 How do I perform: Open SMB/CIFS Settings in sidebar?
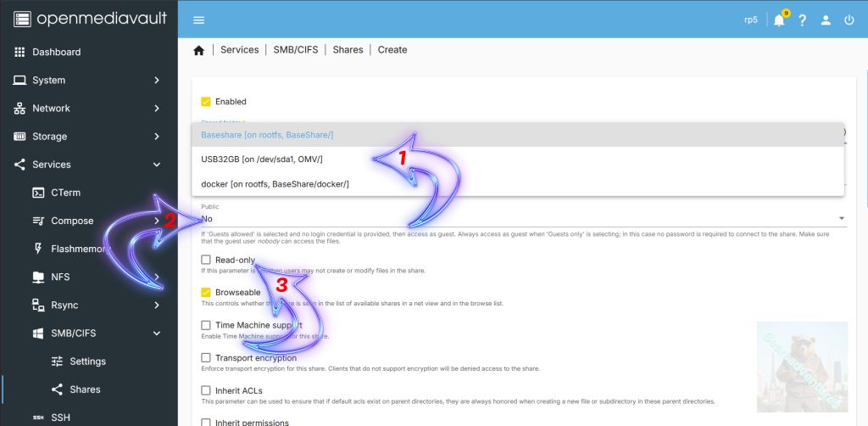87,362
